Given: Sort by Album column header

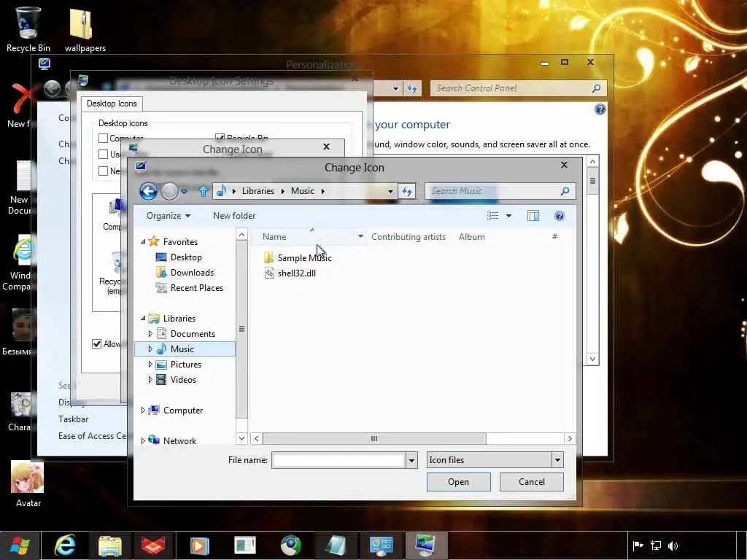Looking at the screenshot, I should click(472, 237).
